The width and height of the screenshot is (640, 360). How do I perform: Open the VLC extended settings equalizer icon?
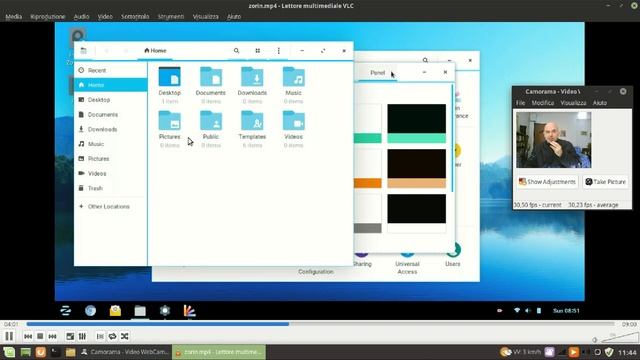(x=82, y=336)
